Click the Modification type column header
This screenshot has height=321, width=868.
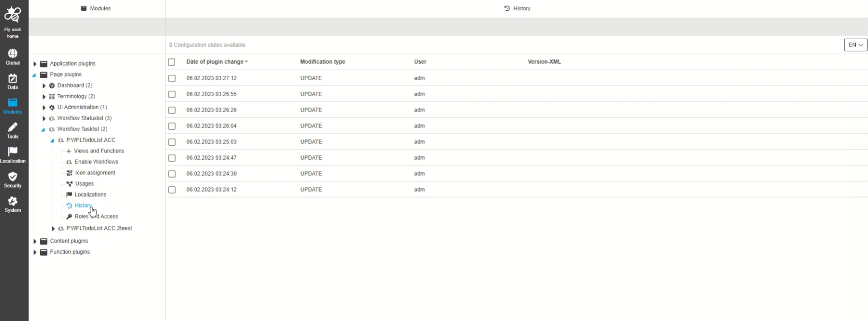pyautogui.click(x=322, y=62)
